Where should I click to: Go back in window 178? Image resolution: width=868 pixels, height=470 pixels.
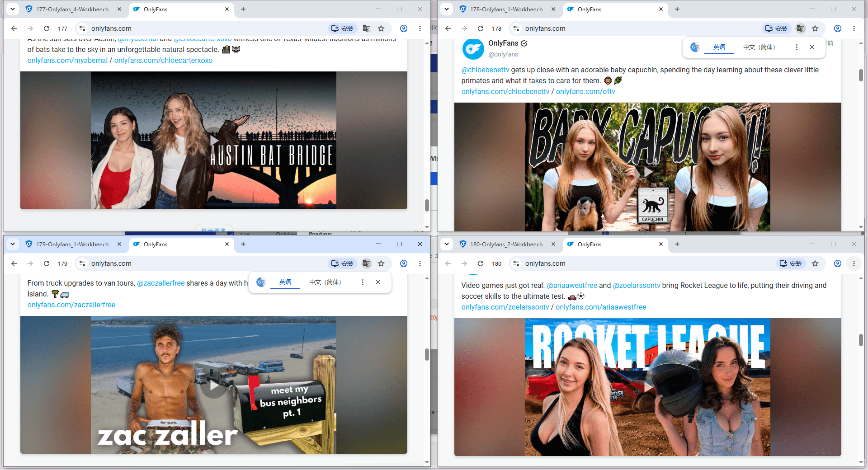(448, 28)
